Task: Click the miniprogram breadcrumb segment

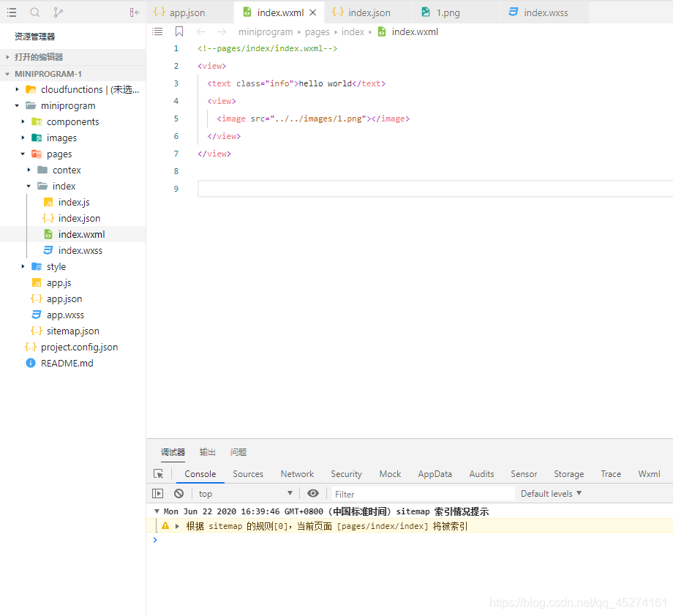Action: click(x=266, y=31)
